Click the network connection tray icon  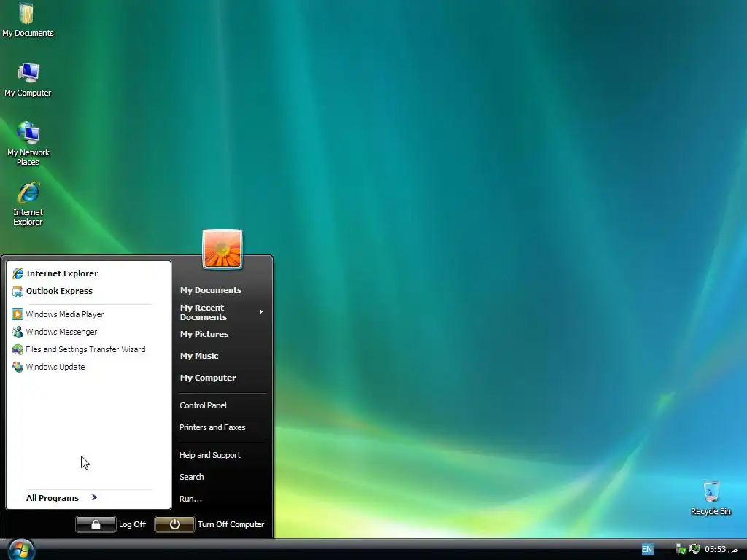(x=694, y=549)
